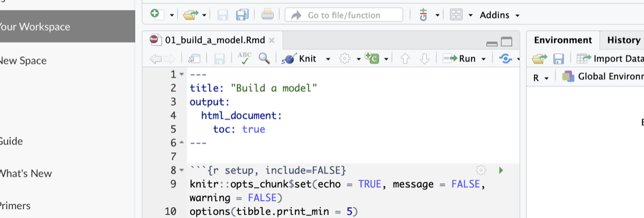Viewport: 644px width, 218px height.
Task: Collapse the setup chunk fold at line 8
Action: (182, 170)
